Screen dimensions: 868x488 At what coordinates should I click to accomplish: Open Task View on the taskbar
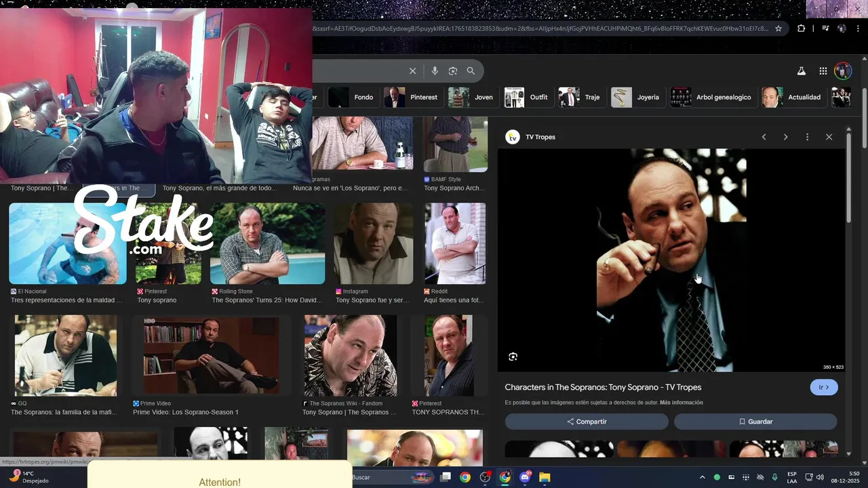[x=446, y=477]
